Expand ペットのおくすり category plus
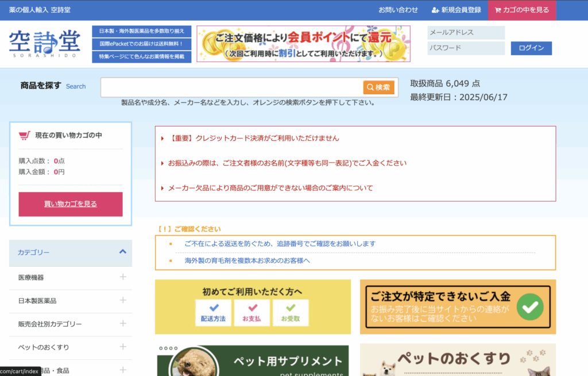Image resolution: width=588 pixels, height=376 pixels. [123, 347]
